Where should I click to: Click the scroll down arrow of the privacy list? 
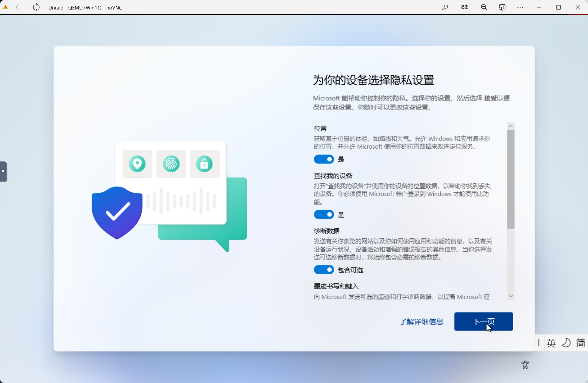point(511,296)
